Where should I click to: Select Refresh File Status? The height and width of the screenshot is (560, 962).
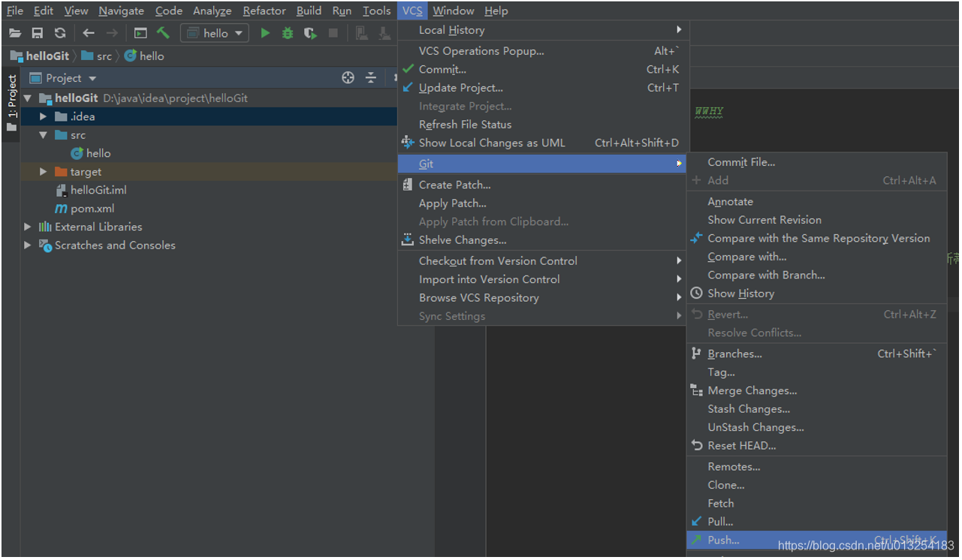tap(542, 125)
